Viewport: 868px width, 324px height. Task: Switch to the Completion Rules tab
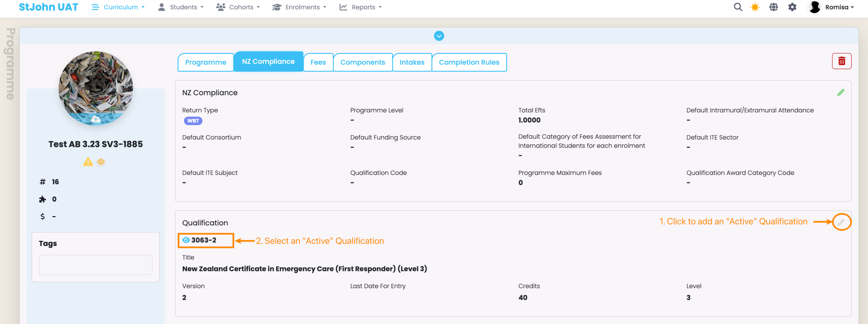469,62
